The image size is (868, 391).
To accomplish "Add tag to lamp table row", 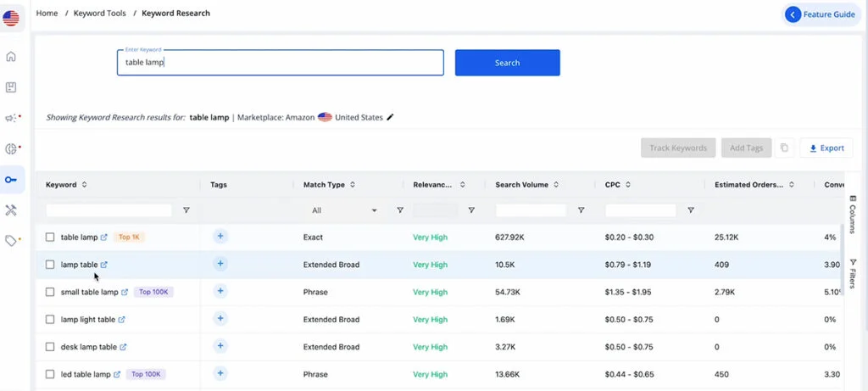I will coord(220,264).
